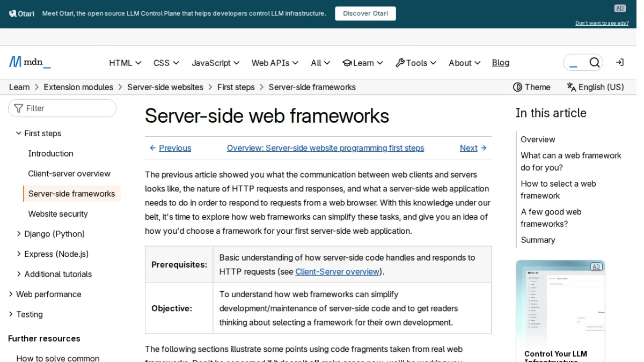Screen dimensions: 644x362
Task: Click the MDN logo icon
Action: tap(15, 62)
